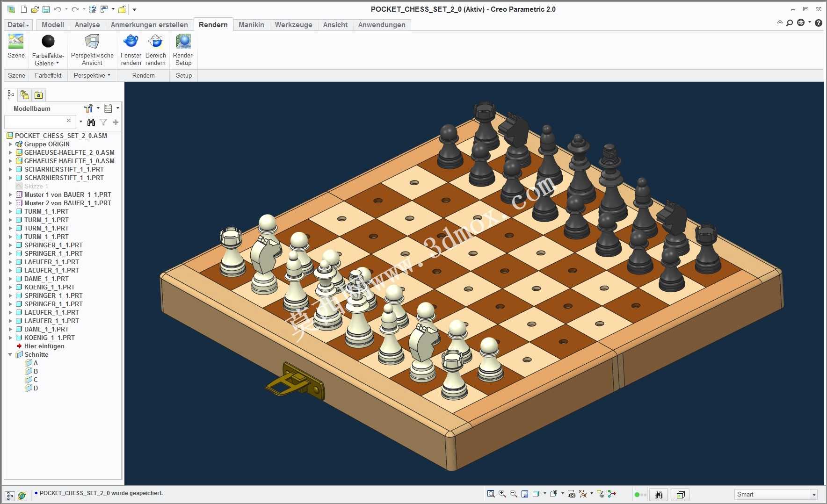Click the 3D box selection icon in the status bar
Image resolution: width=827 pixels, height=504 pixels.
[x=681, y=495]
